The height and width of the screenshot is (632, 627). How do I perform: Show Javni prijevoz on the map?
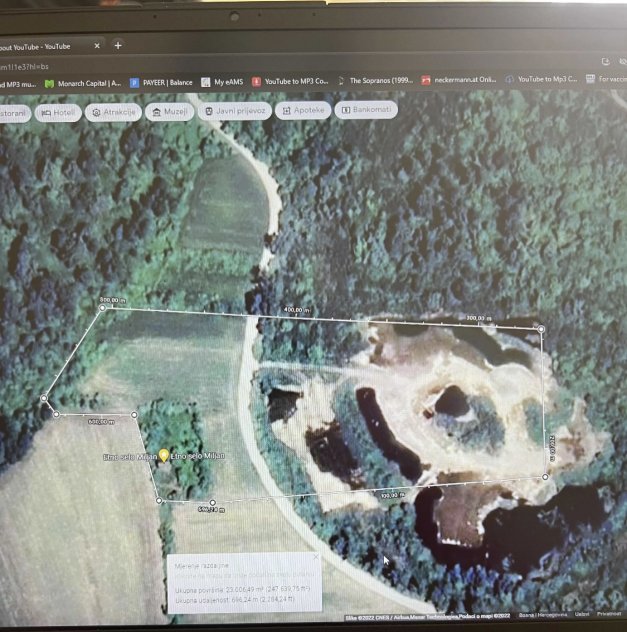pyautogui.click(x=234, y=110)
